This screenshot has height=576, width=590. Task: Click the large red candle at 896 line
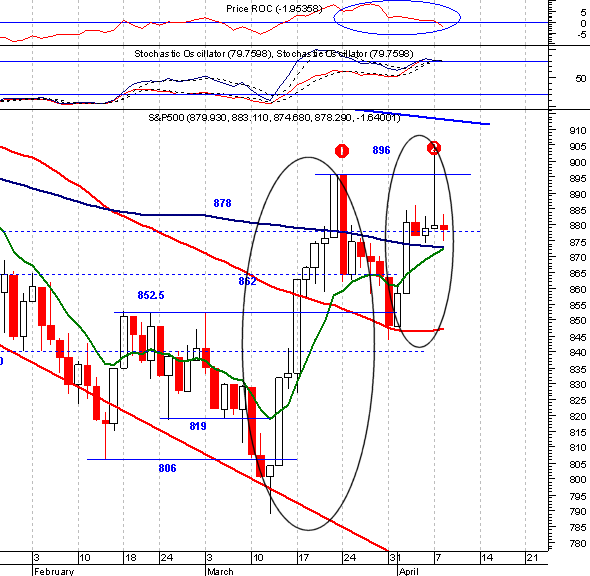[x=343, y=224]
